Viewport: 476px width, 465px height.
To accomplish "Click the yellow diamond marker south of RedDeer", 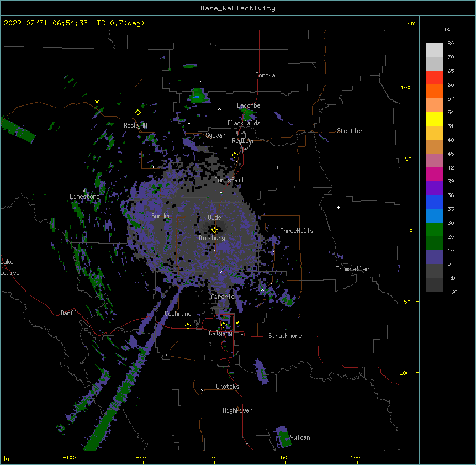I will [x=235, y=155].
